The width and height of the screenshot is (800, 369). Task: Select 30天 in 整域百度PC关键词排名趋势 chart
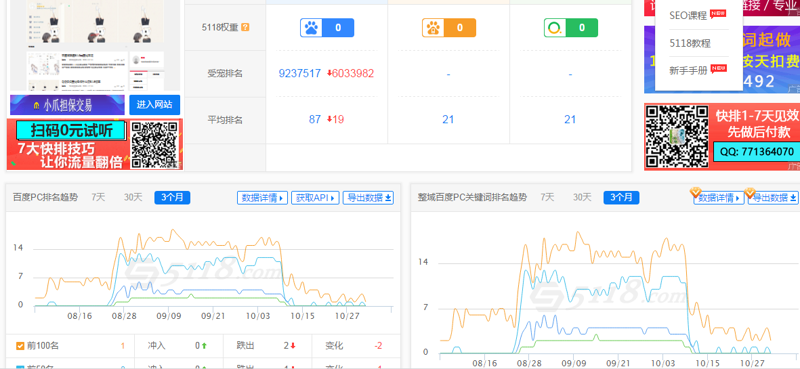[x=582, y=198]
